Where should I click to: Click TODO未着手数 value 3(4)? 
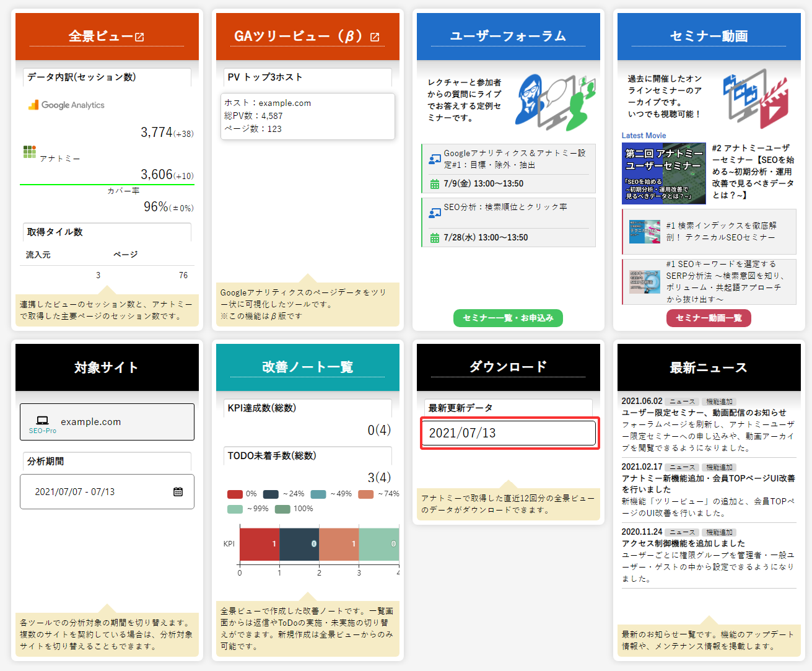(379, 478)
